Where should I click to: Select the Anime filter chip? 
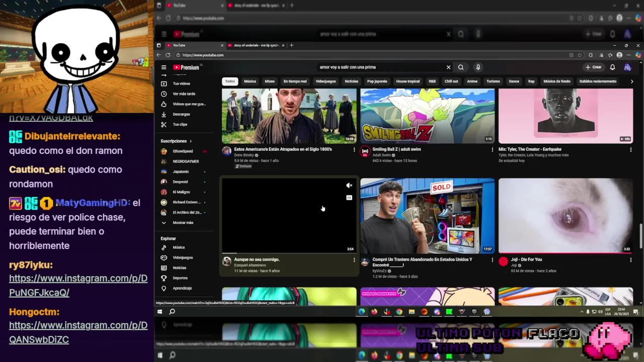(x=472, y=81)
